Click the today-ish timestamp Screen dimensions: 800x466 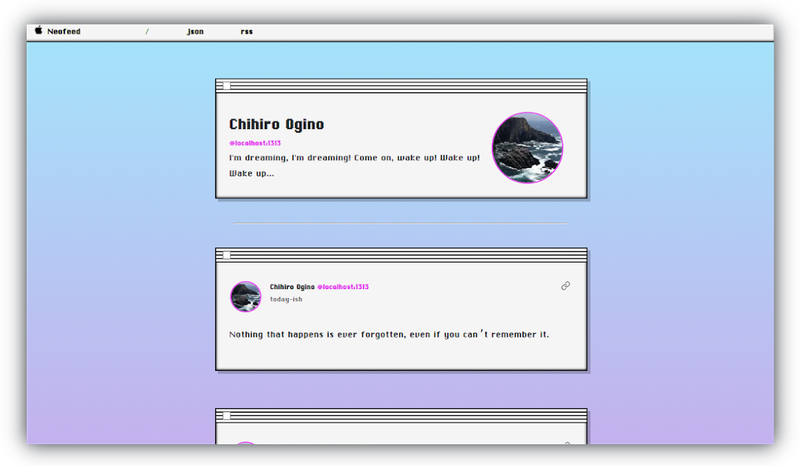tap(286, 299)
